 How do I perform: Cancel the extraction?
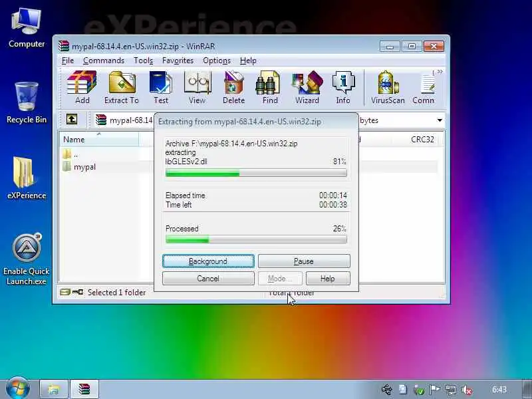click(x=208, y=279)
